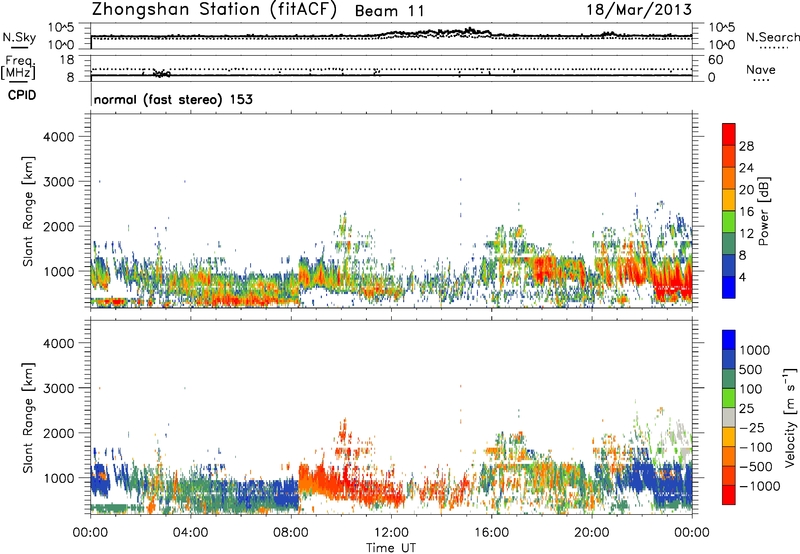Click the '20:00' time tick label
The image size is (800, 554).
click(591, 533)
